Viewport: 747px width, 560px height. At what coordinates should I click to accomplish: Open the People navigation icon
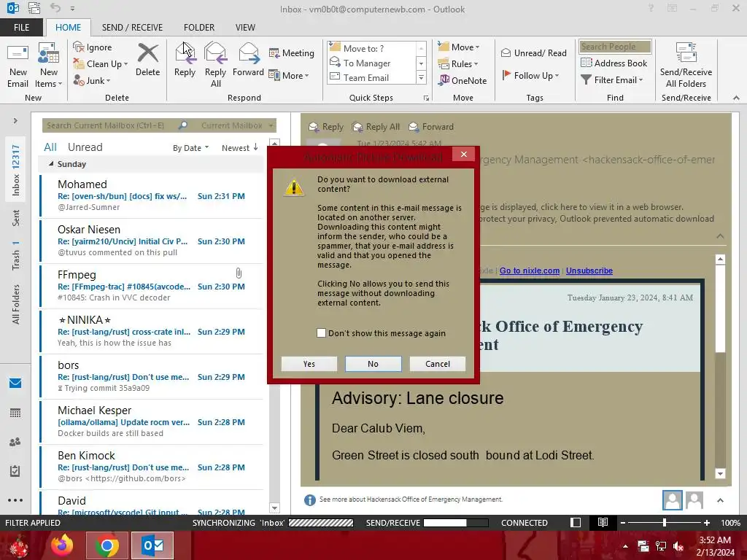[15, 442]
